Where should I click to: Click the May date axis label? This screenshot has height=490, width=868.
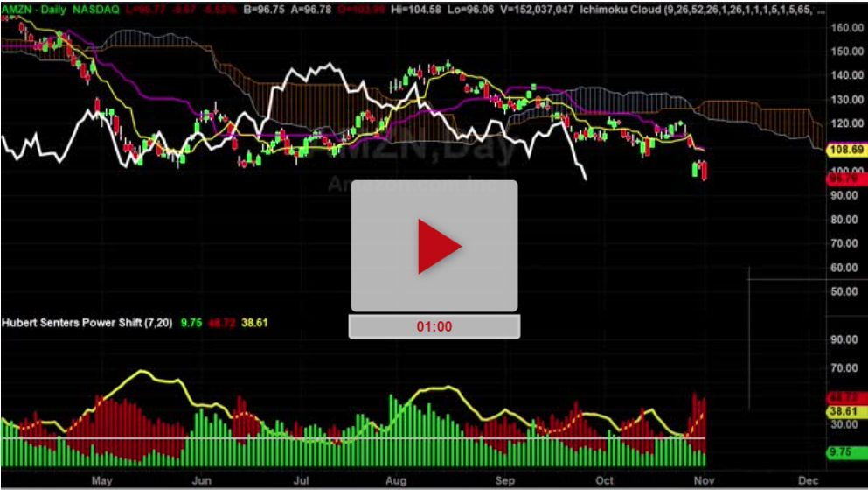tap(102, 480)
